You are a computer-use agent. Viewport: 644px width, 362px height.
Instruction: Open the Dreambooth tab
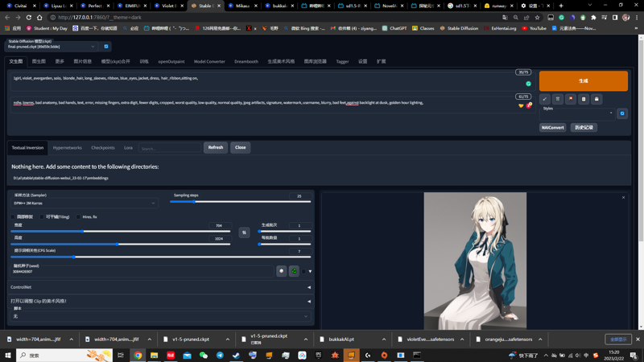(246, 62)
